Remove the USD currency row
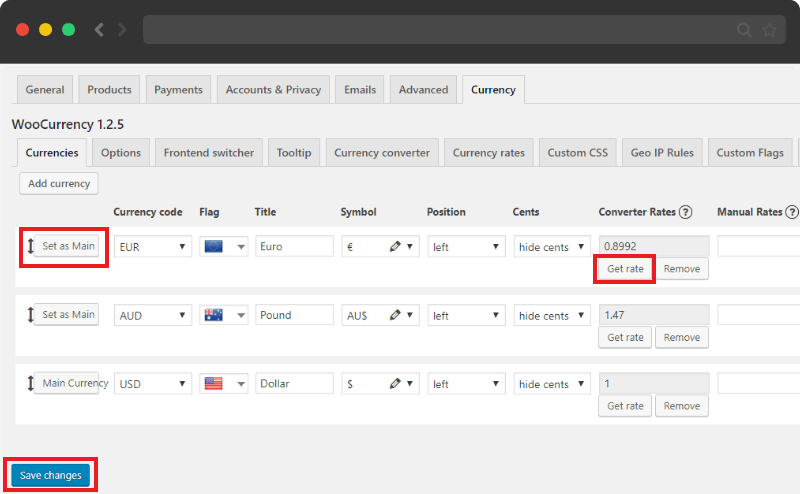The width and height of the screenshot is (800, 494). (x=682, y=406)
